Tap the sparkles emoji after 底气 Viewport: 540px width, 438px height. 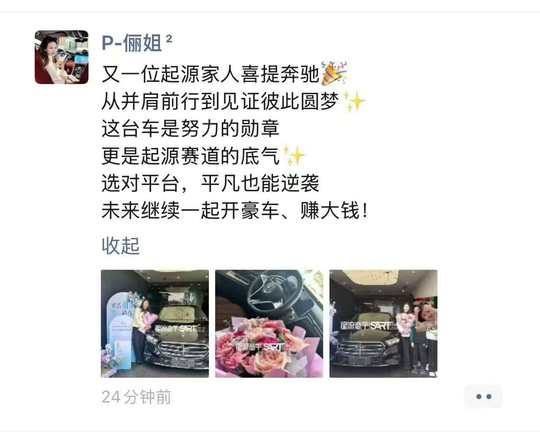294,156
